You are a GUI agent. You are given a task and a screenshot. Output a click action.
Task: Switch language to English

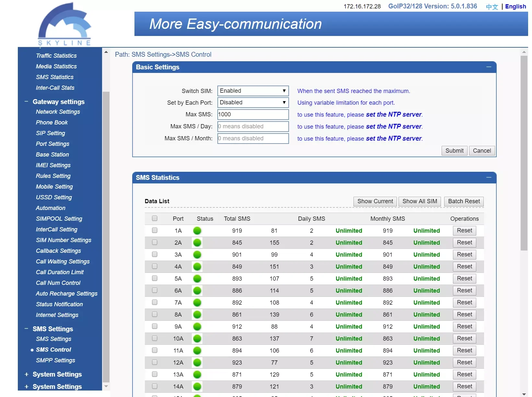(x=515, y=6)
